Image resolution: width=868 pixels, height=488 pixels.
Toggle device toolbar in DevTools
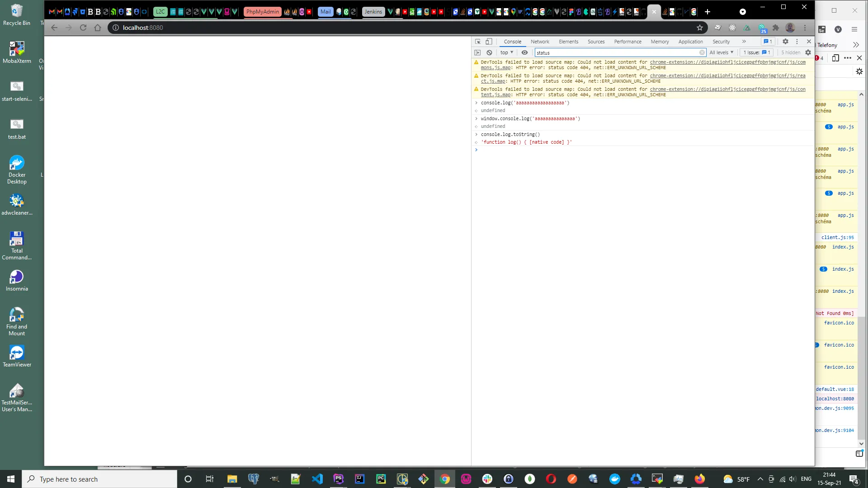click(489, 42)
